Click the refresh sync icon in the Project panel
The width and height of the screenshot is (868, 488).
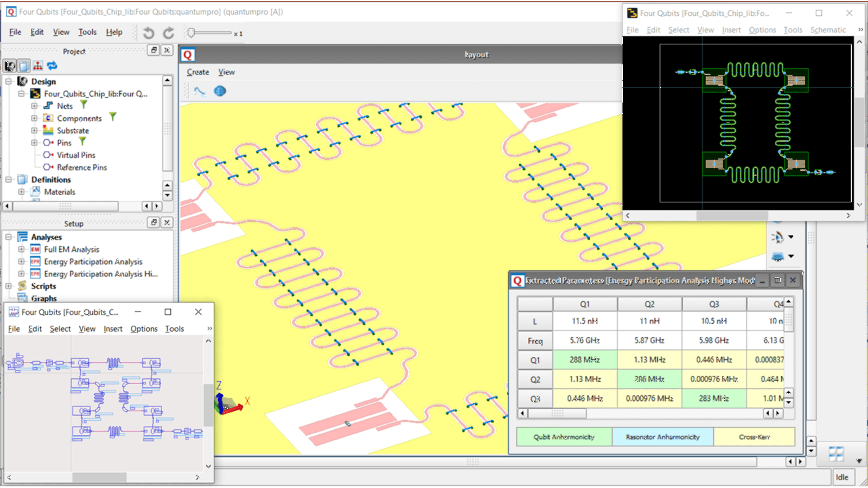53,66
